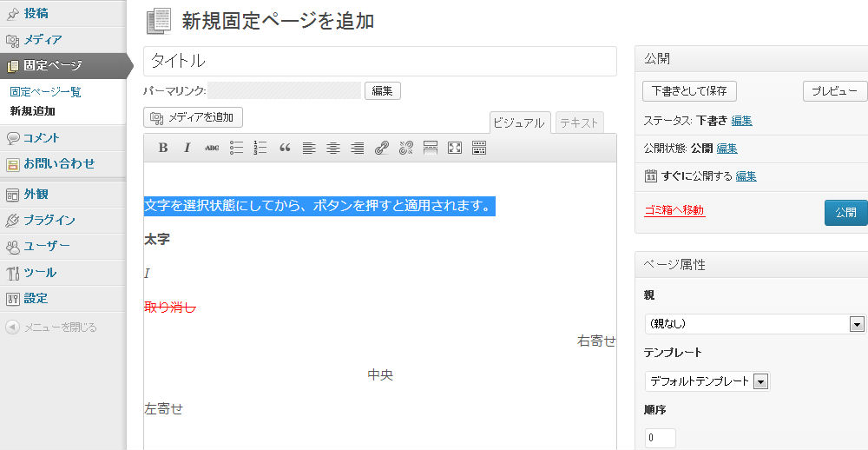Click 左寄せ text in editor
This screenshot has width=868, height=450.
click(x=163, y=409)
